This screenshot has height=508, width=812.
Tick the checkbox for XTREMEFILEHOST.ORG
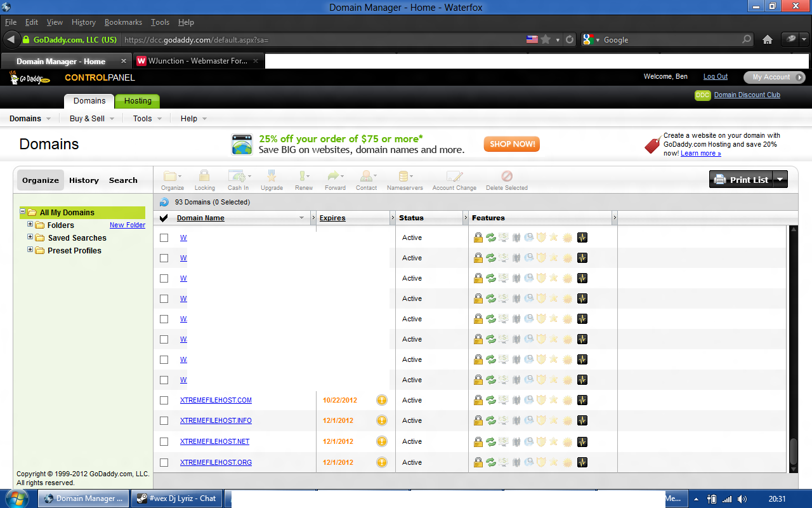pos(164,462)
